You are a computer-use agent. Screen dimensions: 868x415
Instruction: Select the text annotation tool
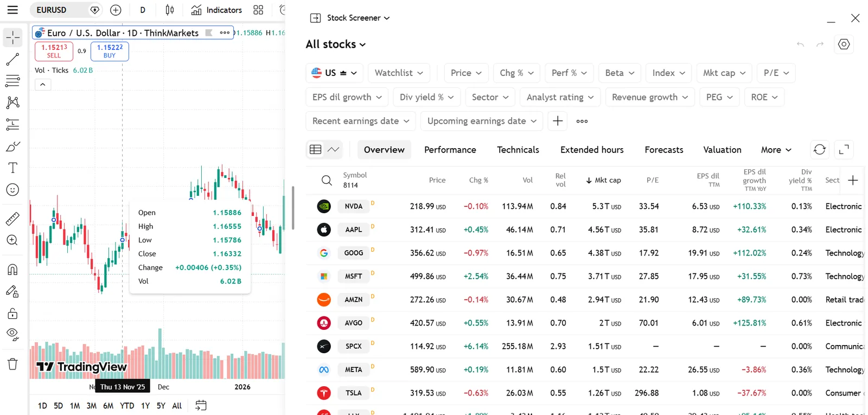[x=12, y=168]
